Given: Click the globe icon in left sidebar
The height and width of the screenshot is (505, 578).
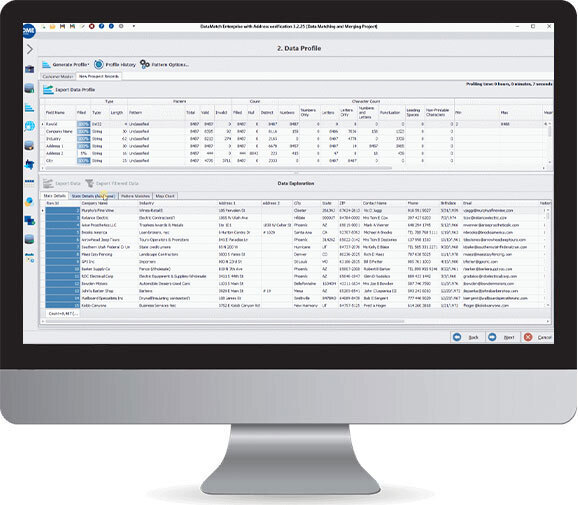Looking at the screenshot, I should (x=29, y=126).
